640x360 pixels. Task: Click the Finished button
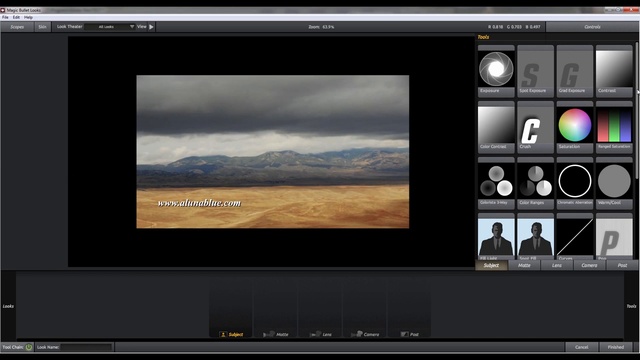click(616, 347)
